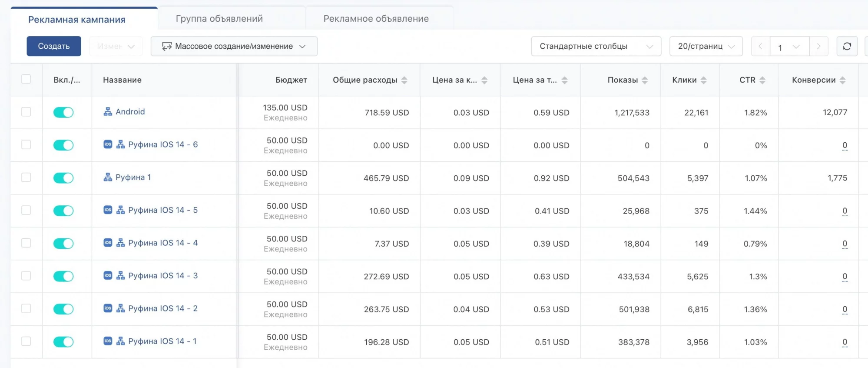The height and width of the screenshot is (368, 868).
Task: Open the Руфина IOS 14 - 6 campaign
Action: (163, 144)
